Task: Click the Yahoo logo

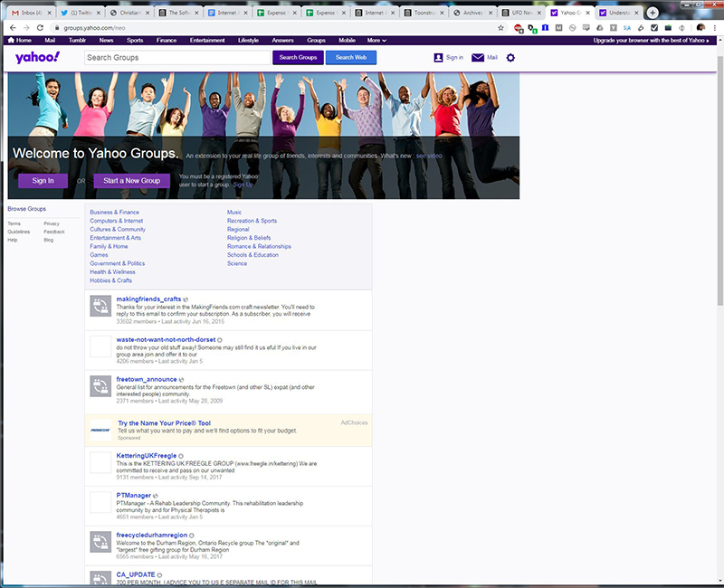Action: point(37,58)
